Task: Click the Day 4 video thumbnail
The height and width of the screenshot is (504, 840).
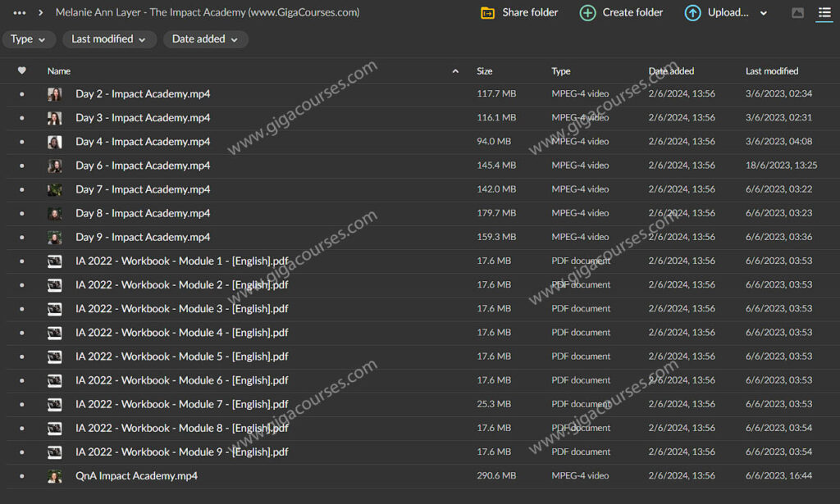Action: click(55, 142)
